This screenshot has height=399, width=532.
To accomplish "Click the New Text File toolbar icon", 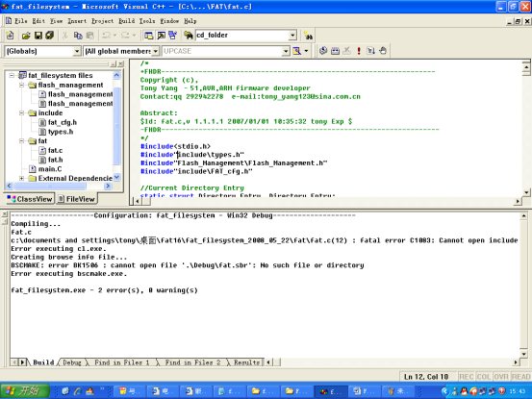I will pos(11,36).
